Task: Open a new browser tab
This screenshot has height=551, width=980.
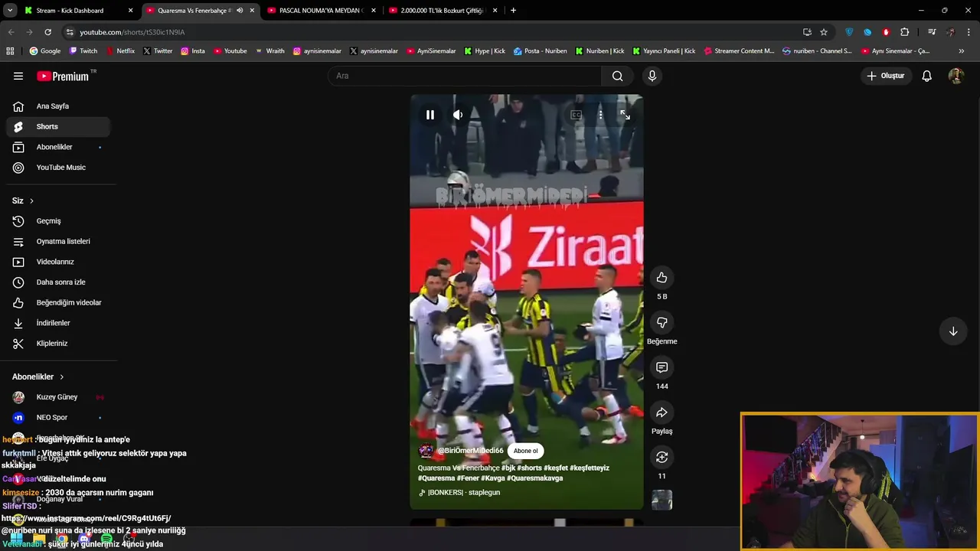Action: tap(513, 11)
